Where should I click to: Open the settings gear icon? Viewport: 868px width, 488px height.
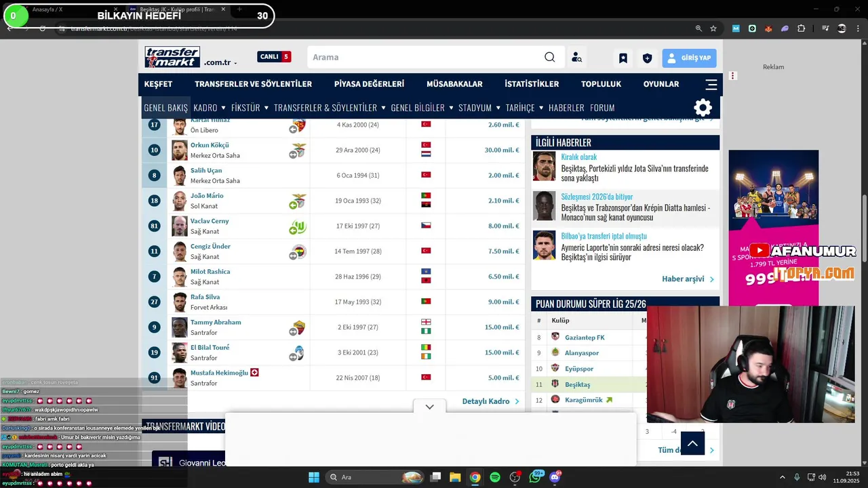click(703, 108)
